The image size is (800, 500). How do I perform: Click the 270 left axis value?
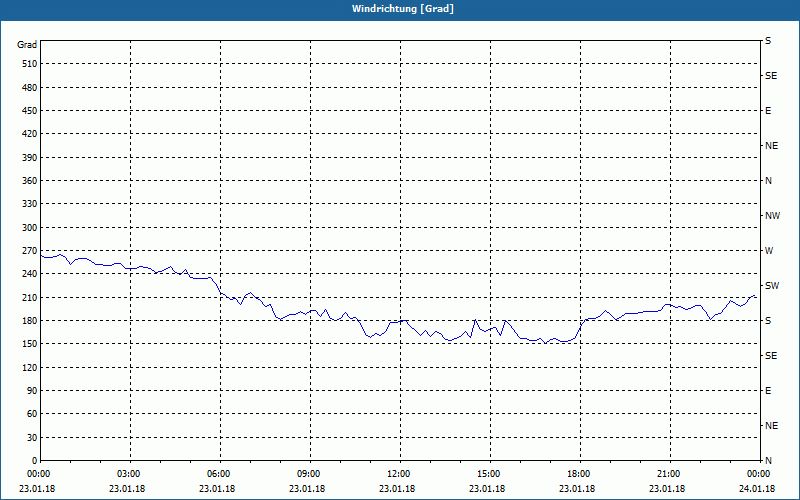click(30, 251)
